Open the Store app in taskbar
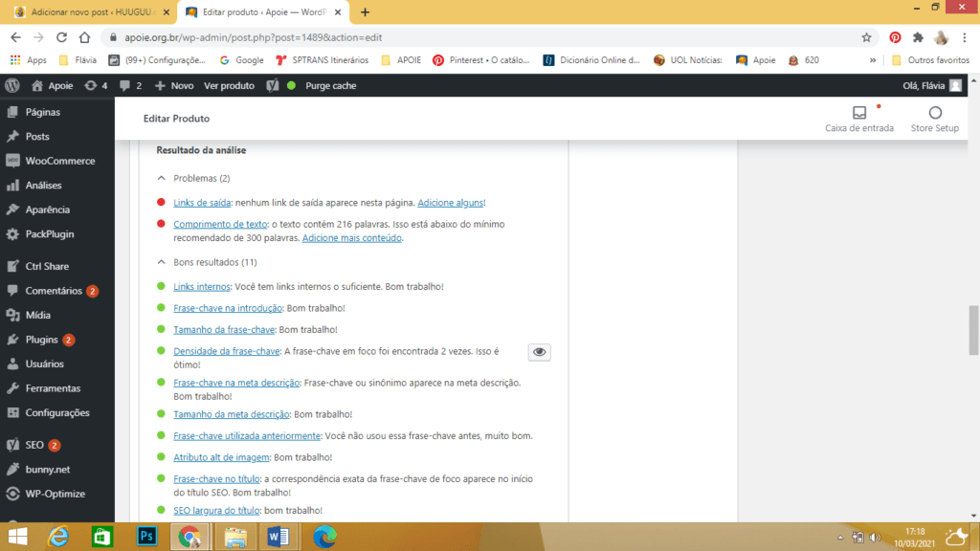980x551 pixels. 101,537
